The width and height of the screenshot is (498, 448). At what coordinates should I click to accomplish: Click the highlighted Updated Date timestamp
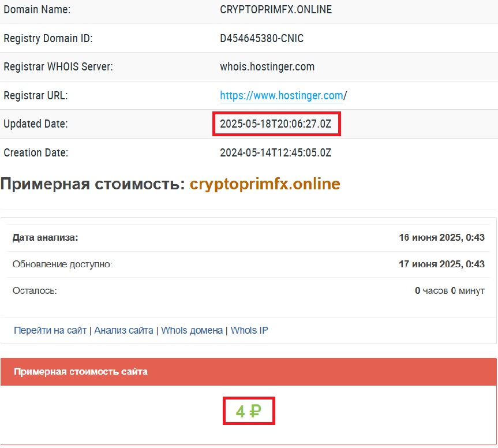tap(276, 124)
